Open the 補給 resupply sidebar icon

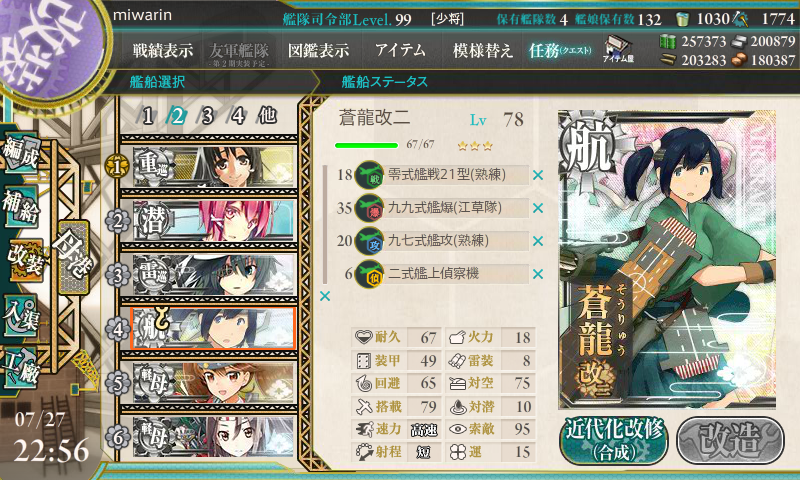pos(20,205)
